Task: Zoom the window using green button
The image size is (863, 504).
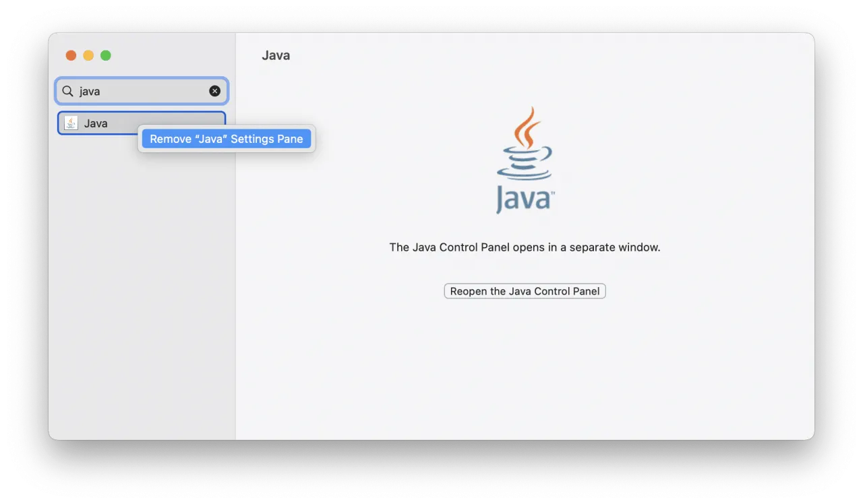Action: pyautogui.click(x=106, y=55)
